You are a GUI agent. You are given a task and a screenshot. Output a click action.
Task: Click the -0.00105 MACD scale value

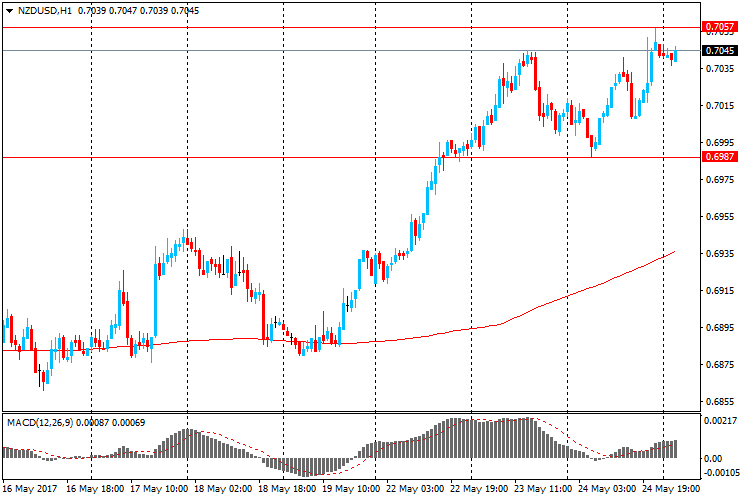721,473
